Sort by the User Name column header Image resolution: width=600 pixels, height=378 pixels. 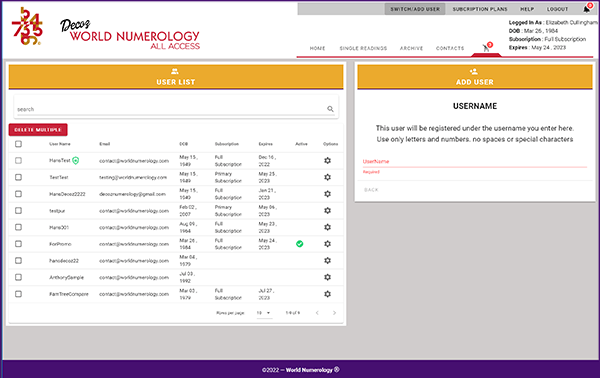pos(60,144)
